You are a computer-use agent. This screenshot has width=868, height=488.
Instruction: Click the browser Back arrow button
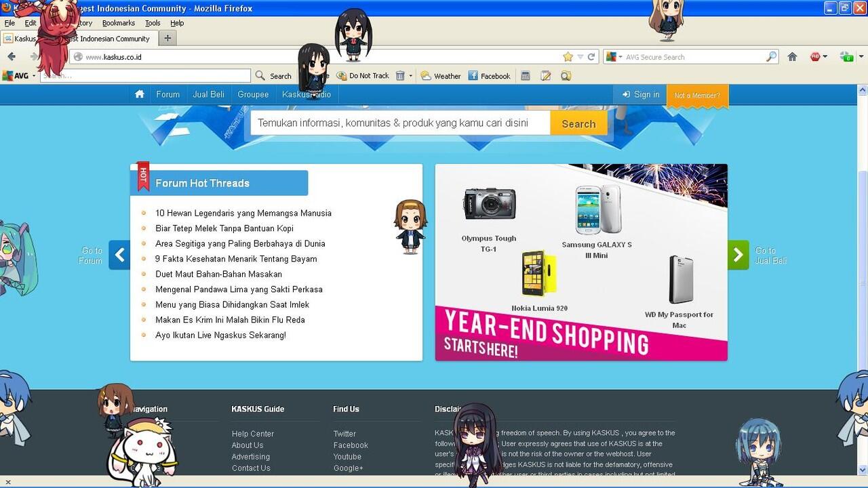click(x=12, y=57)
